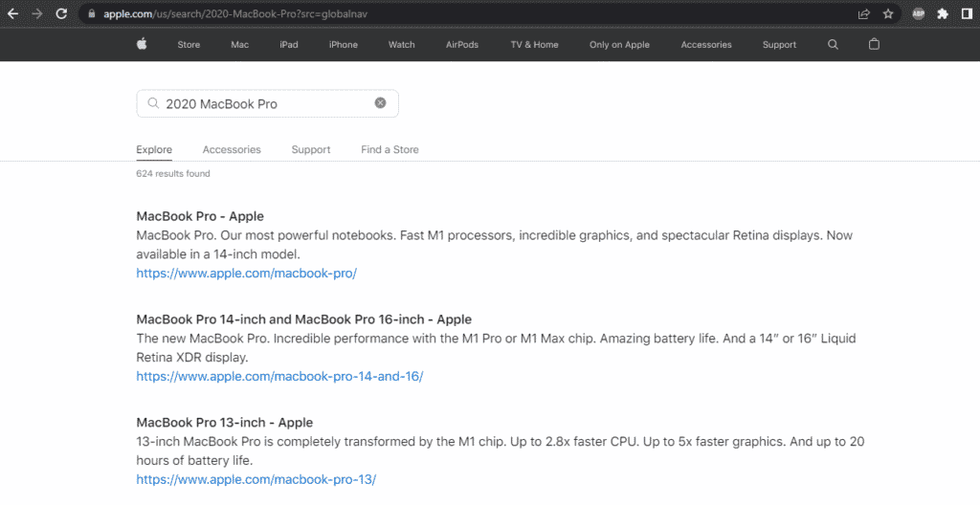Switch to the Accessories results tab
This screenshot has height=505, width=980.
pos(232,149)
